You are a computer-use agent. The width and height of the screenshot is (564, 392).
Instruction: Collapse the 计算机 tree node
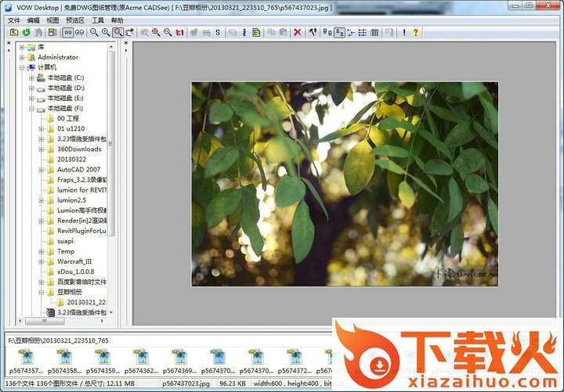click(x=22, y=67)
